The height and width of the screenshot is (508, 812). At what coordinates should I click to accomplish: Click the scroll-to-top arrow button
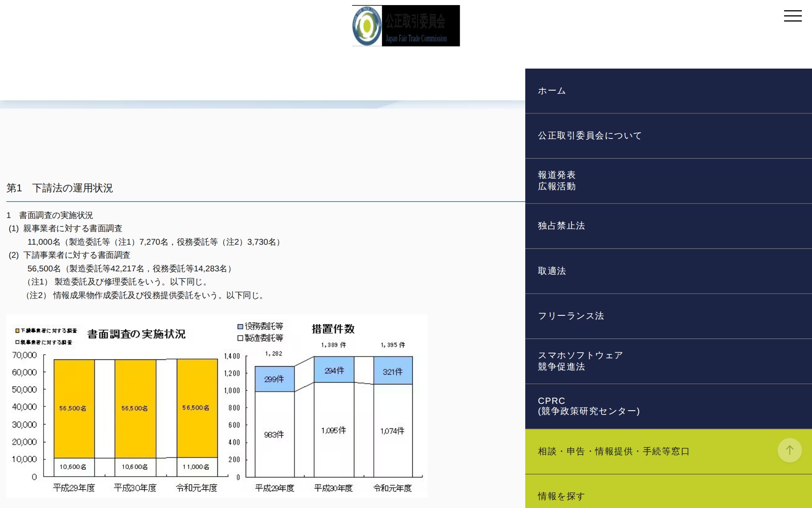click(789, 450)
